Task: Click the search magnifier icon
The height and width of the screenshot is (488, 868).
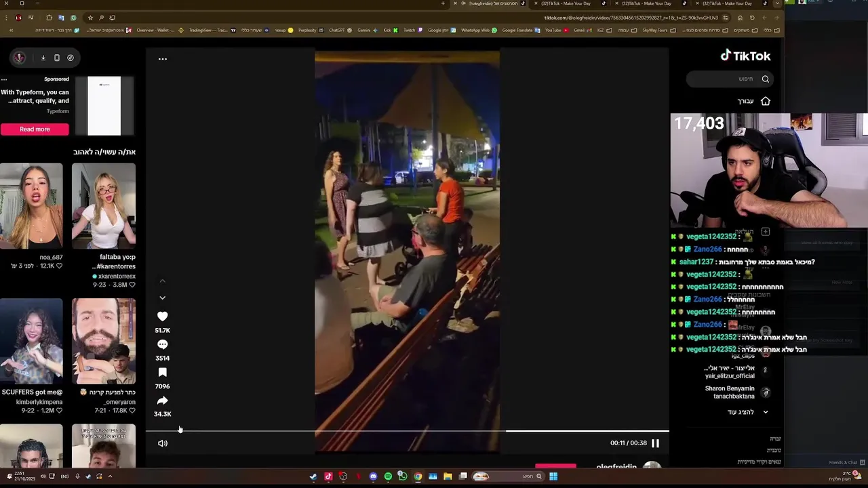Action: point(766,79)
